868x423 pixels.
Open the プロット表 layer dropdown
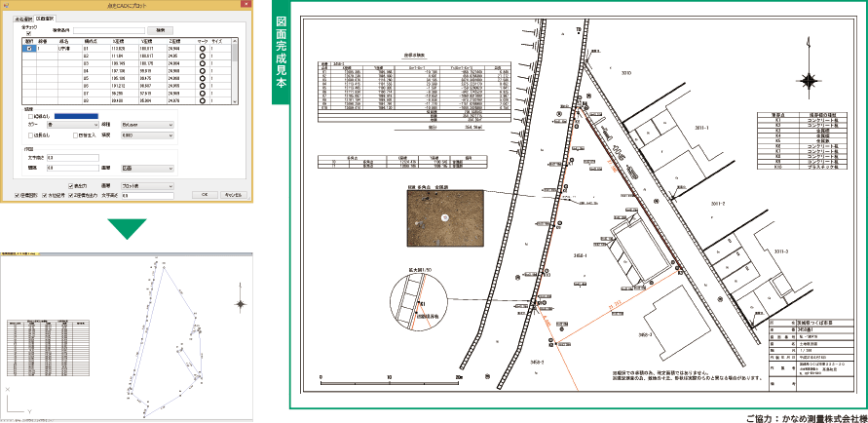tap(146, 185)
